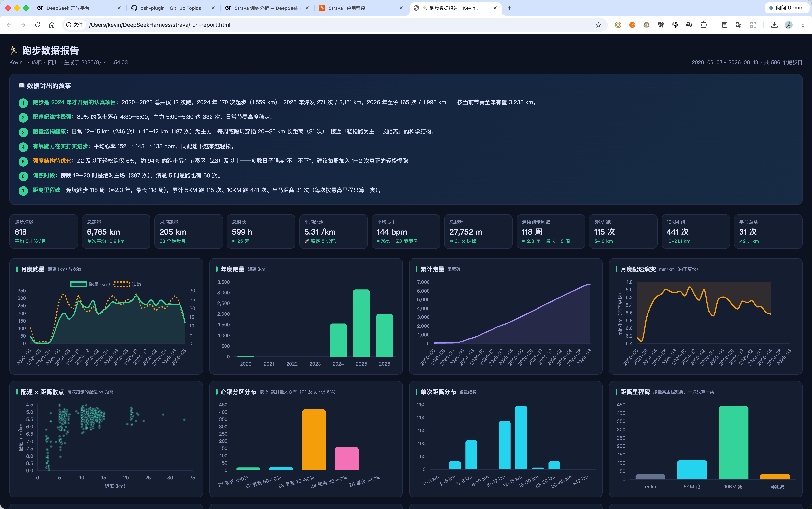Viewport: 812px width, 509px height.
Task: Click the orange Z3 节奏 heart-rate bar
Action: (314, 440)
